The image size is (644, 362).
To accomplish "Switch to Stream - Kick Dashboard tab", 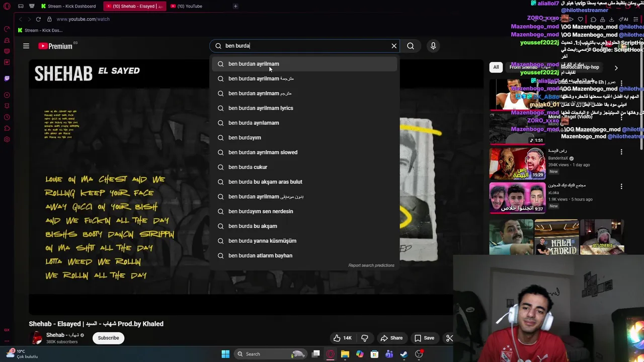I will 69,6.
